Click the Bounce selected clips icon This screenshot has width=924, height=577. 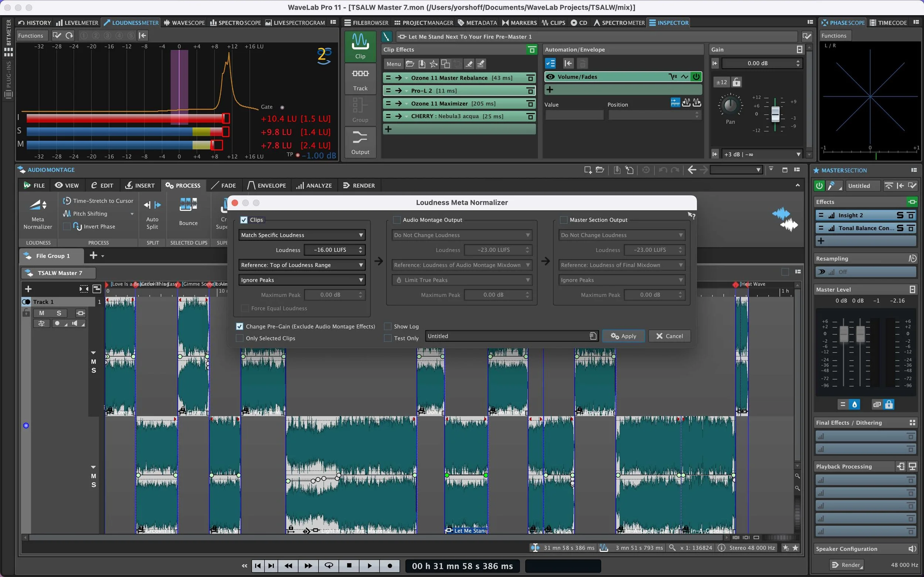point(188,205)
